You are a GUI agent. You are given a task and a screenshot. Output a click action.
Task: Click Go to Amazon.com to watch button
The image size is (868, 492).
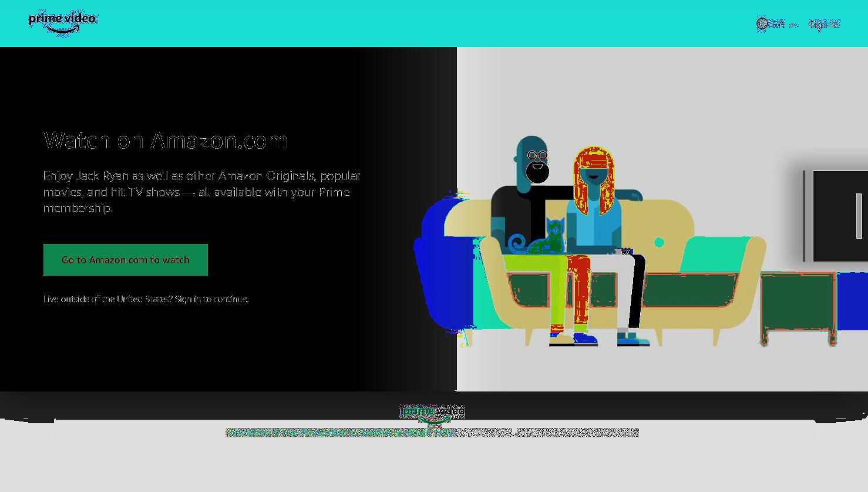tap(126, 260)
